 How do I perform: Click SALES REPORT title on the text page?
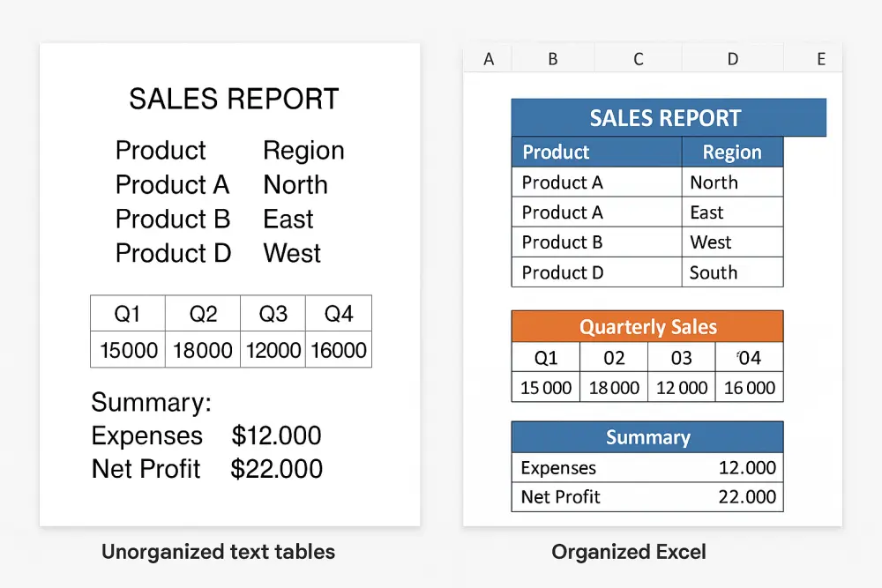pos(233,99)
